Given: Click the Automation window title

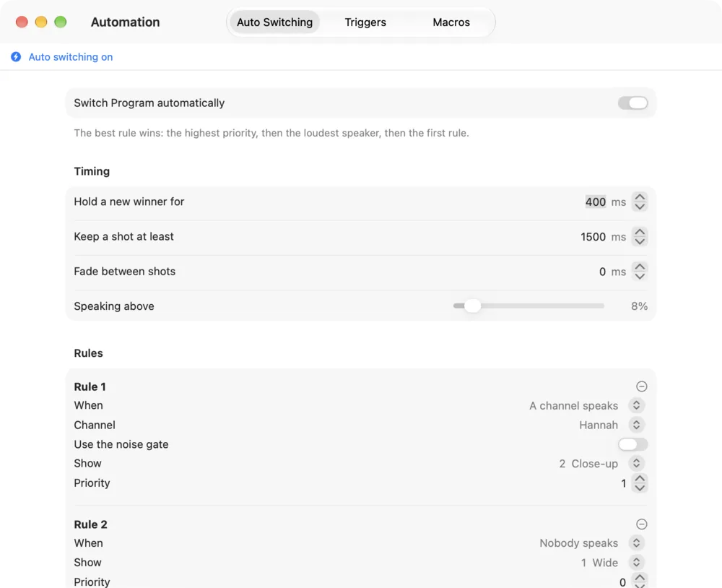Looking at the screenshot, I should point(125,22).
